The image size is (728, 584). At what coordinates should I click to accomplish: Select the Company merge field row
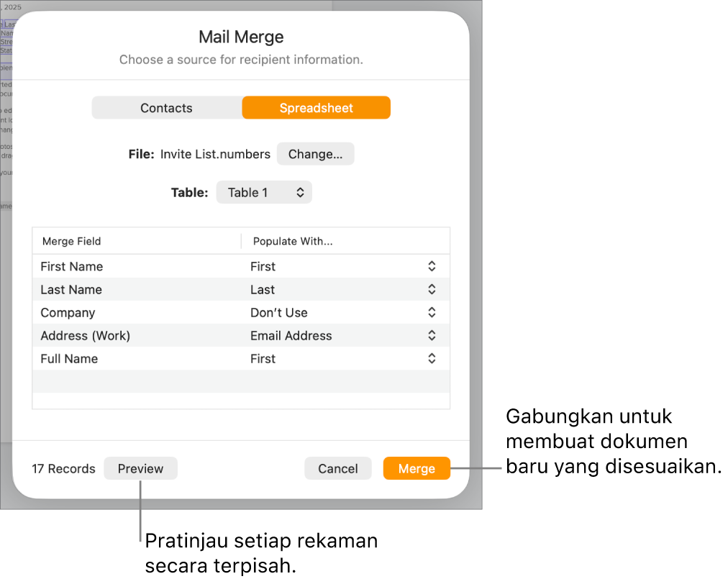(241, 312)
